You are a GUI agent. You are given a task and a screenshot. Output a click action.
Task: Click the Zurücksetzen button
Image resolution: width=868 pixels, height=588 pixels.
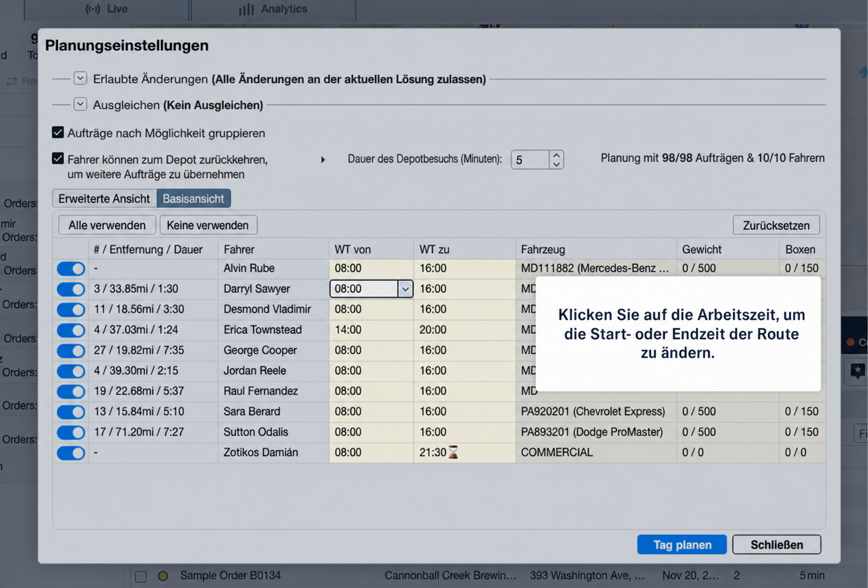click(x=776, y=225)
